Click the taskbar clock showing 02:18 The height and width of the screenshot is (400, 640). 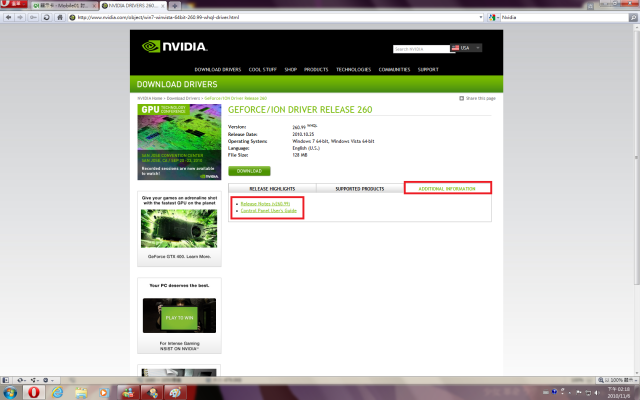click(x=618, y=393)
